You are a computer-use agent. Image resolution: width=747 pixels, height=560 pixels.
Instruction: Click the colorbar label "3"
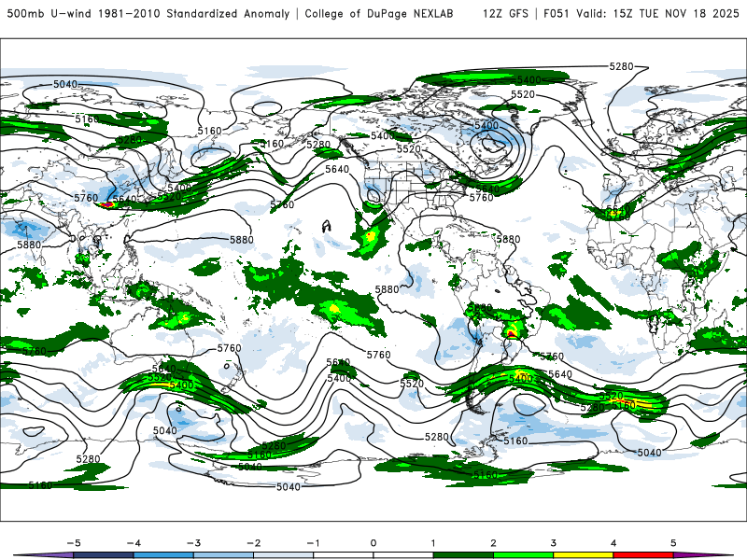click(553, 543)
